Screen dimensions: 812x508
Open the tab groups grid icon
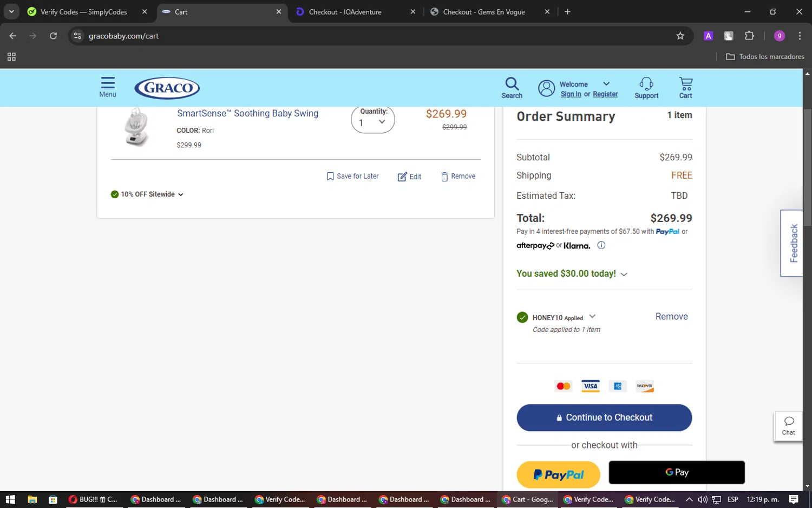pos(11,56)
